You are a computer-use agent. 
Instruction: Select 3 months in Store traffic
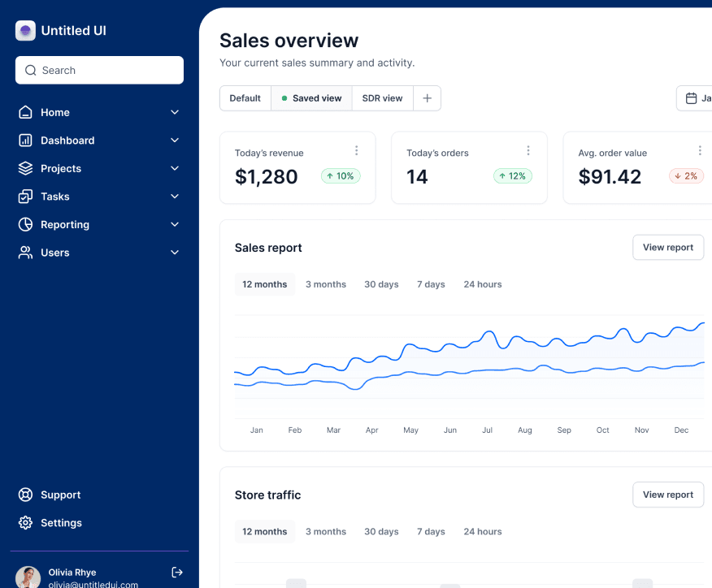tap(326, 532)
